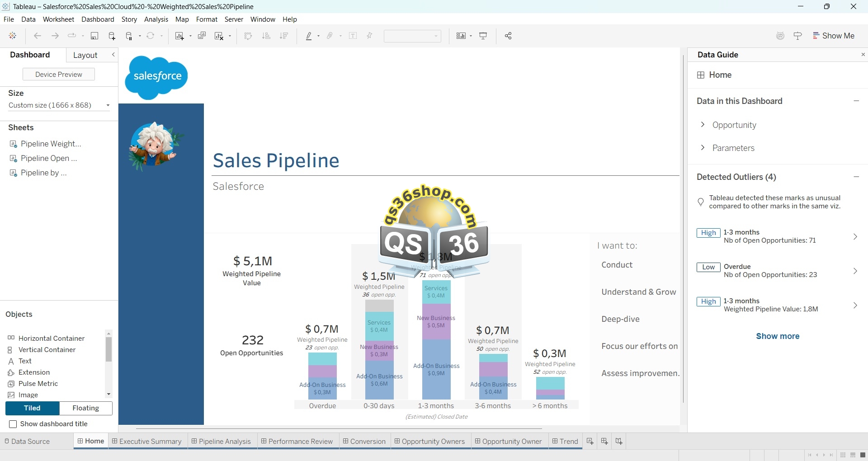Select Tiled object layout mode
This screenshot has width=868, height=461.
[32, 408]
